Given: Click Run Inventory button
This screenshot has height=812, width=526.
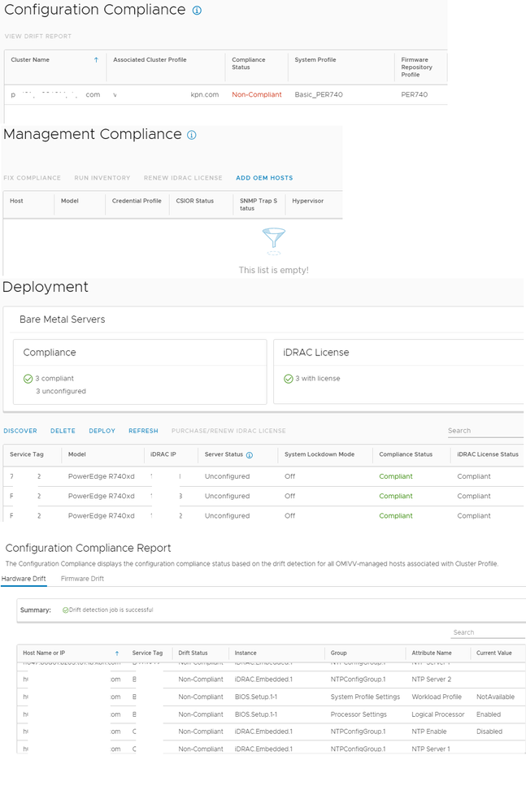Looking at the screenshot, I should tap(102, 178).
